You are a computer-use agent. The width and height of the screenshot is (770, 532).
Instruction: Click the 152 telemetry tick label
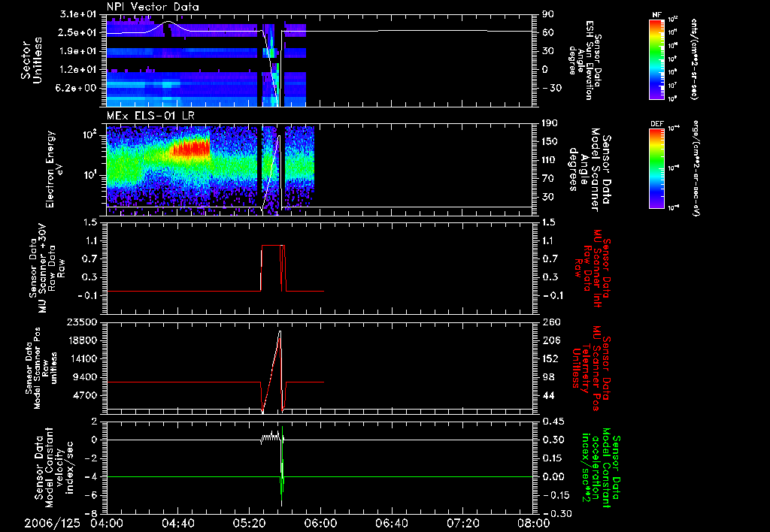click(x=551, y=358)
